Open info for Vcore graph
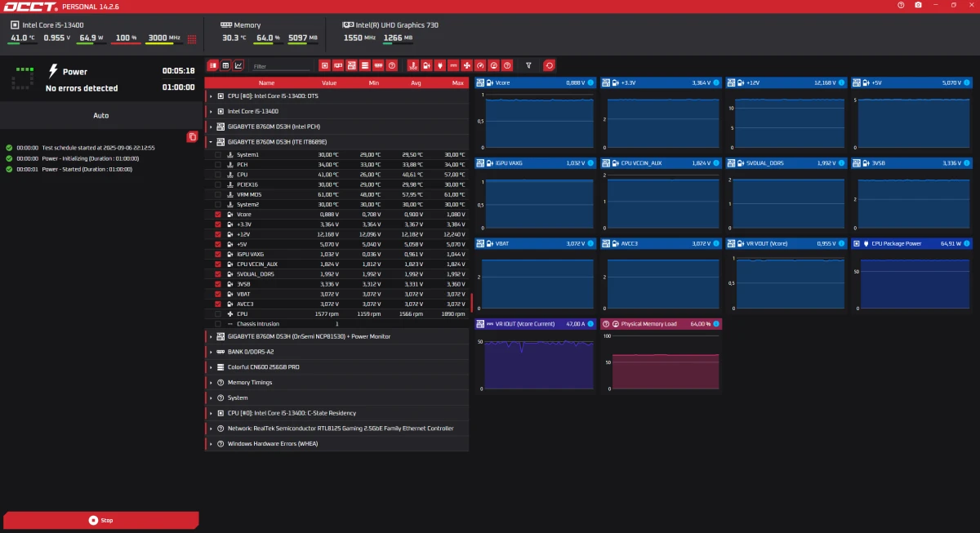The width and height of the screenshot is (980, 533). click(x=590, y=82)
